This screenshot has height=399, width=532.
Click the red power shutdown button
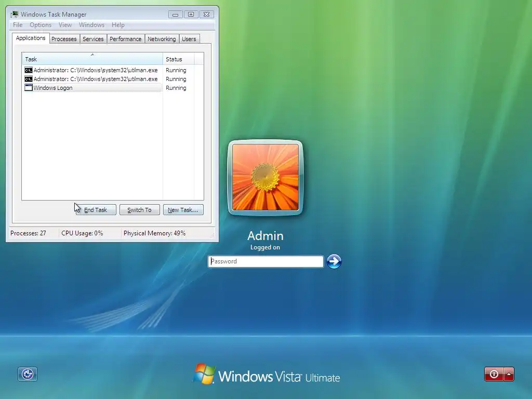pyautogui.click(x=494, y=374)
